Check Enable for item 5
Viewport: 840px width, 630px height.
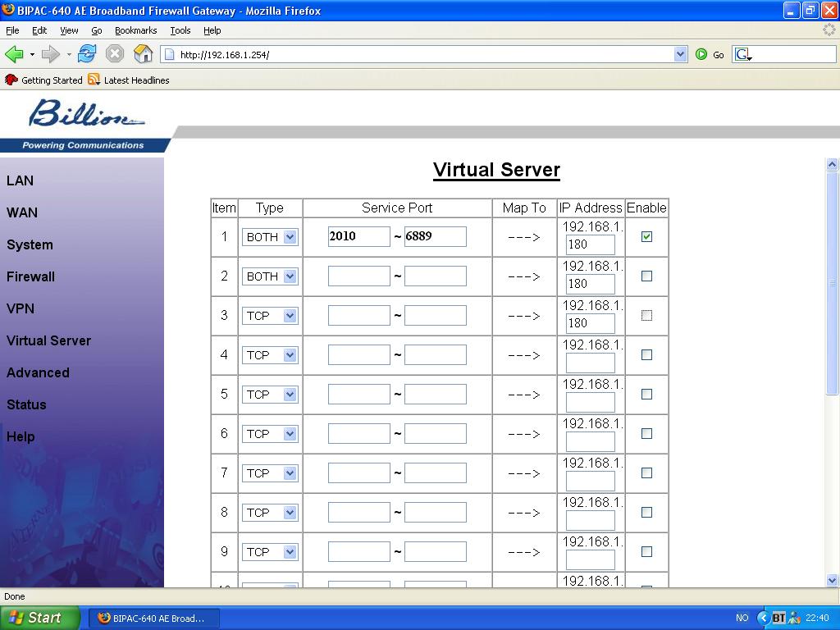[x=646, y=395]
